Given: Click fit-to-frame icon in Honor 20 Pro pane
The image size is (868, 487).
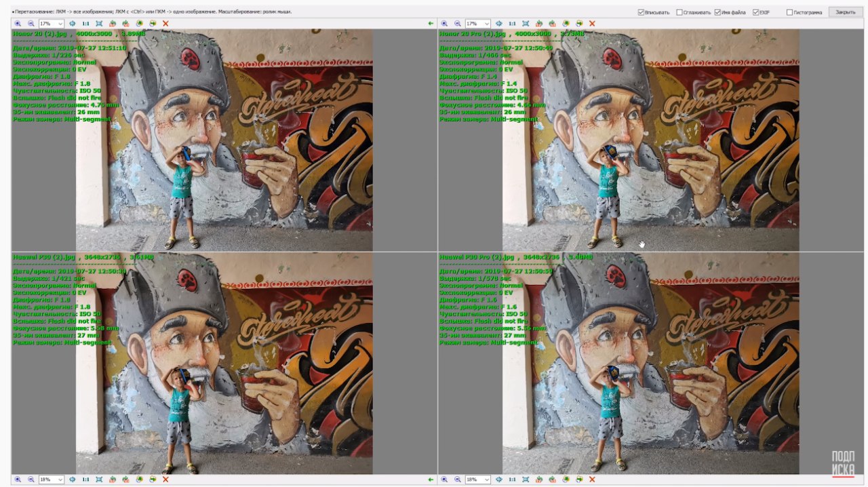Looking at the screenshot, I should pyautogui.click(x=526, y=23).
